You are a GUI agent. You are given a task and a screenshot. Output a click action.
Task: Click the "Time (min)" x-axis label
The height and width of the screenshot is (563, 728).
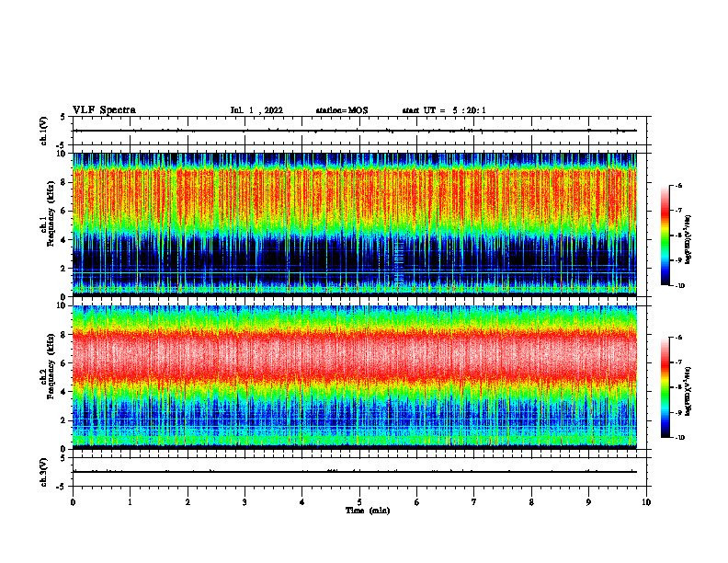pos(368,511)
